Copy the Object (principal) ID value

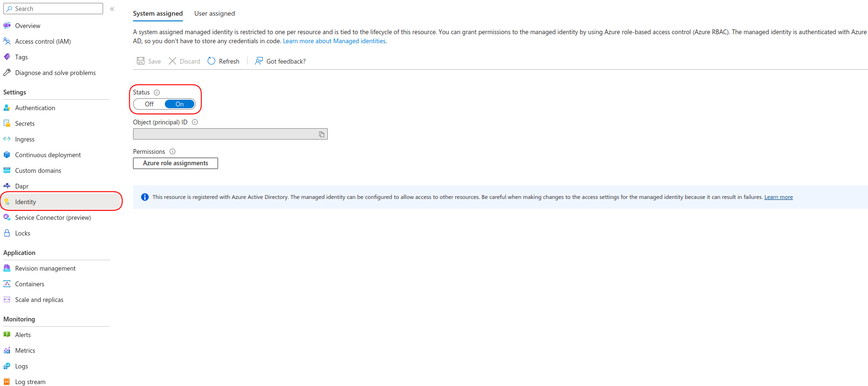pos(322,134)
